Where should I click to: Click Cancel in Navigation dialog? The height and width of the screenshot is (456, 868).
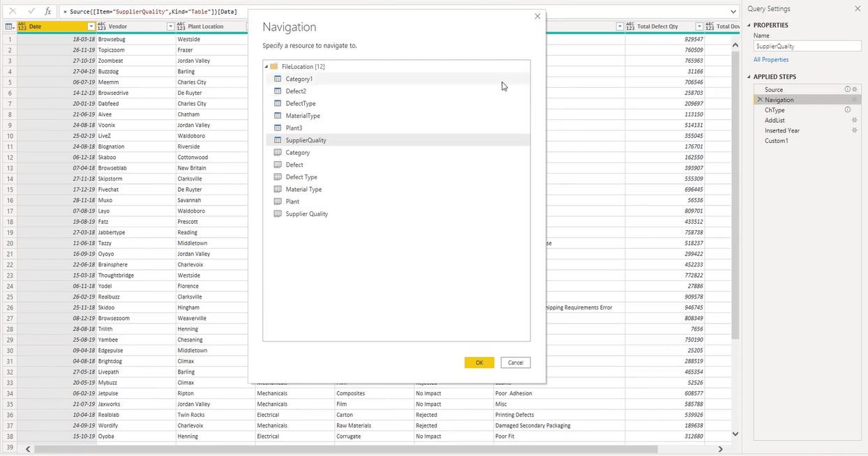pos(516,363)
